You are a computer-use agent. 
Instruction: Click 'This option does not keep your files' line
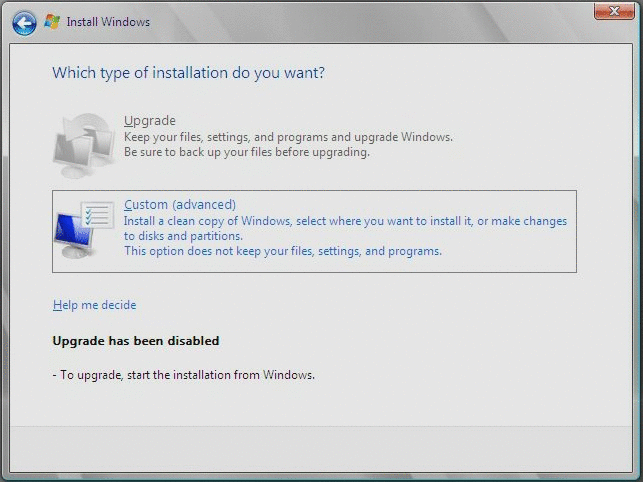[283, 251]
